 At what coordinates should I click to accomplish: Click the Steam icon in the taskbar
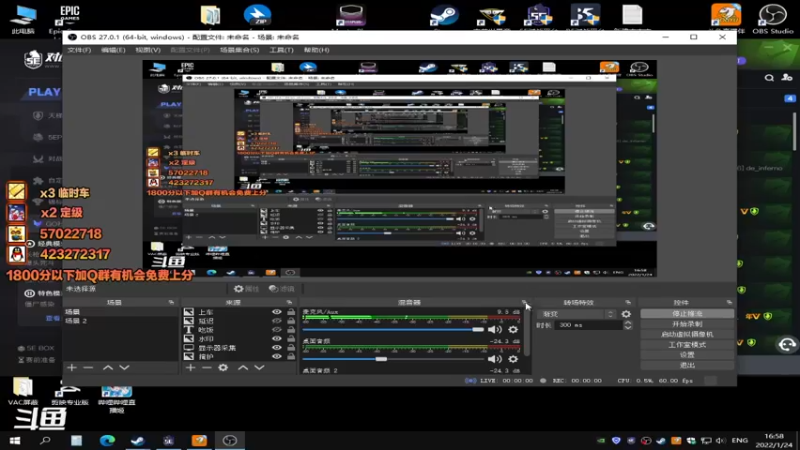pyautogui.click(x=138, y=440)
